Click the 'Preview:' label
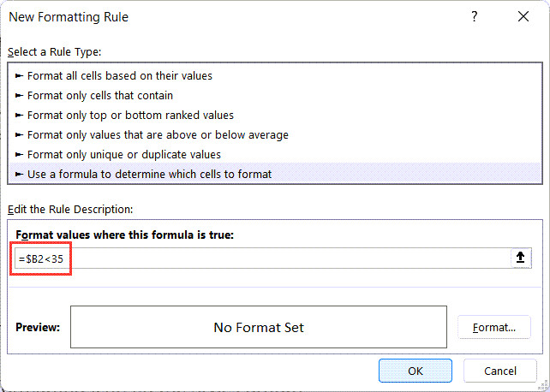 38,327
